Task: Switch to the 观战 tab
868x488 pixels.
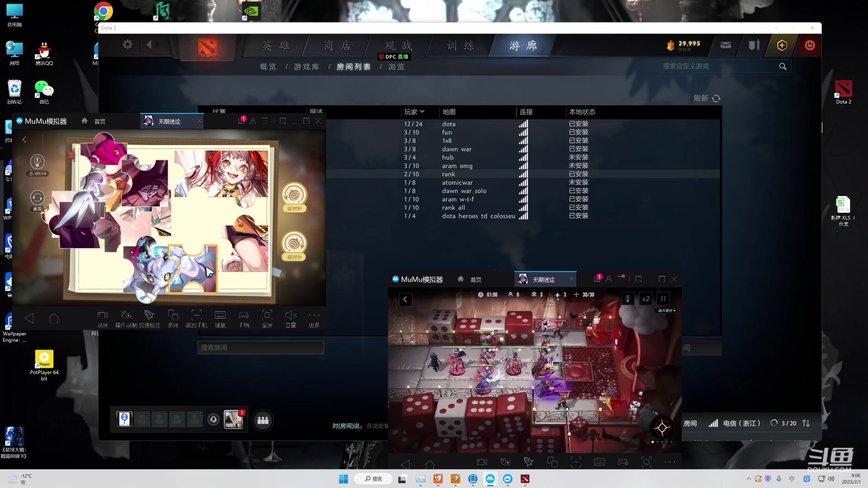Action: click(398, 46)
